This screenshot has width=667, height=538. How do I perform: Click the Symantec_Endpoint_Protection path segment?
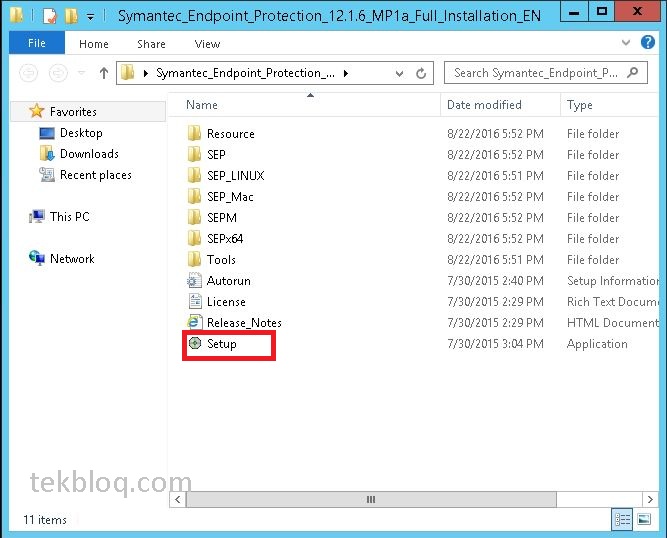(x=245, y=73)
